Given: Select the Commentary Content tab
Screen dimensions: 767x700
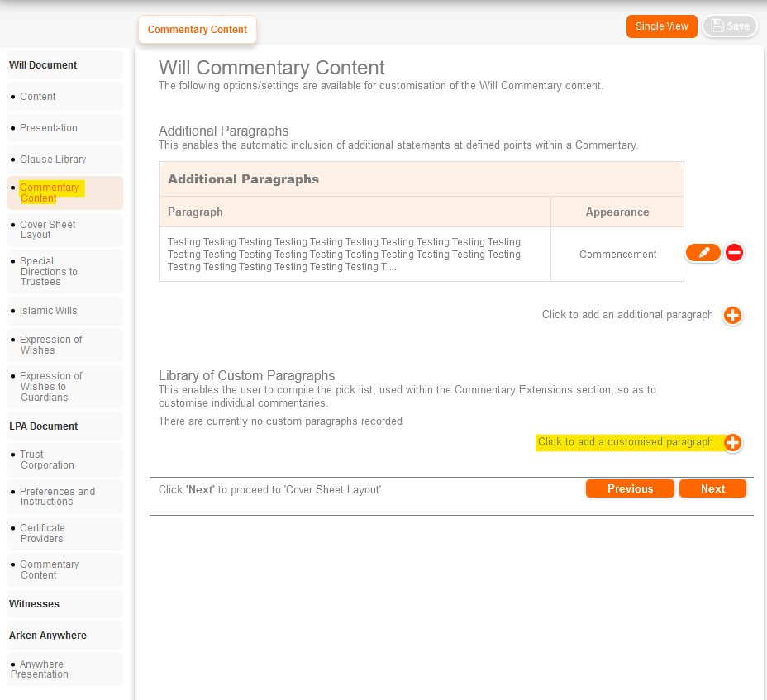Looking at the screenshot, I should tap(198, 30).
